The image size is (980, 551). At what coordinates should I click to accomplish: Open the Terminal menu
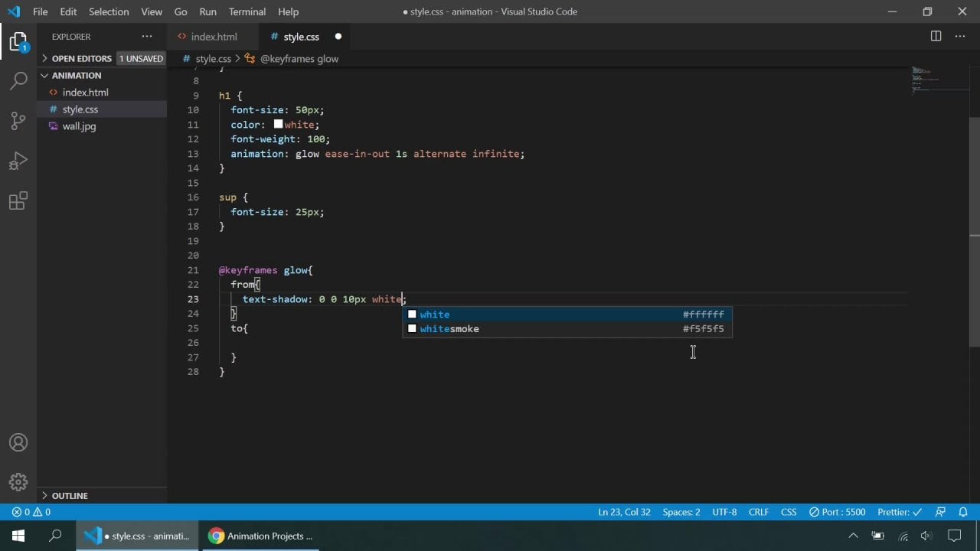point(247,11)
